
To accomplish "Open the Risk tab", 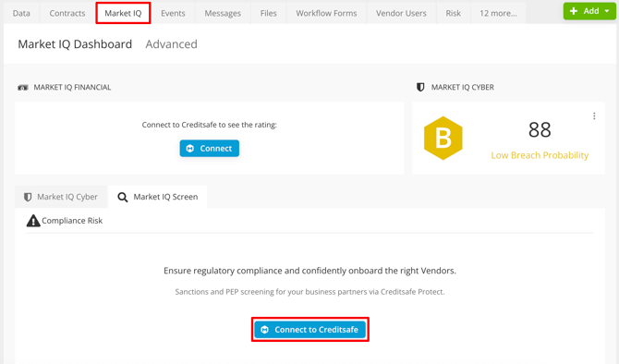I will pos(454,14).
